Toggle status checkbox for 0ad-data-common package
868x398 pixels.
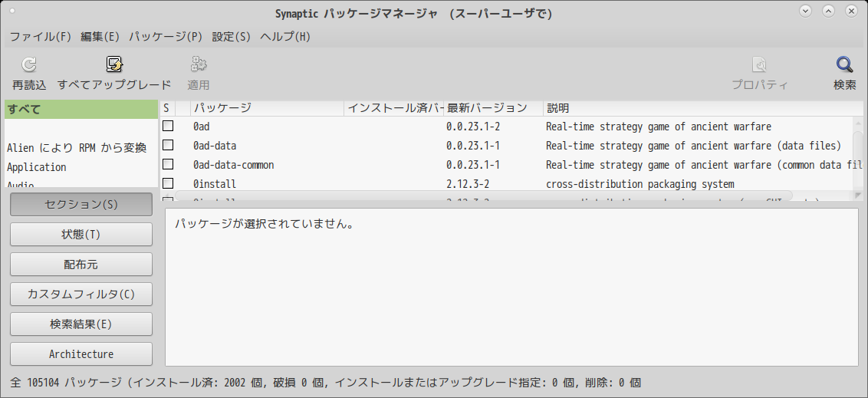(168, 164)
